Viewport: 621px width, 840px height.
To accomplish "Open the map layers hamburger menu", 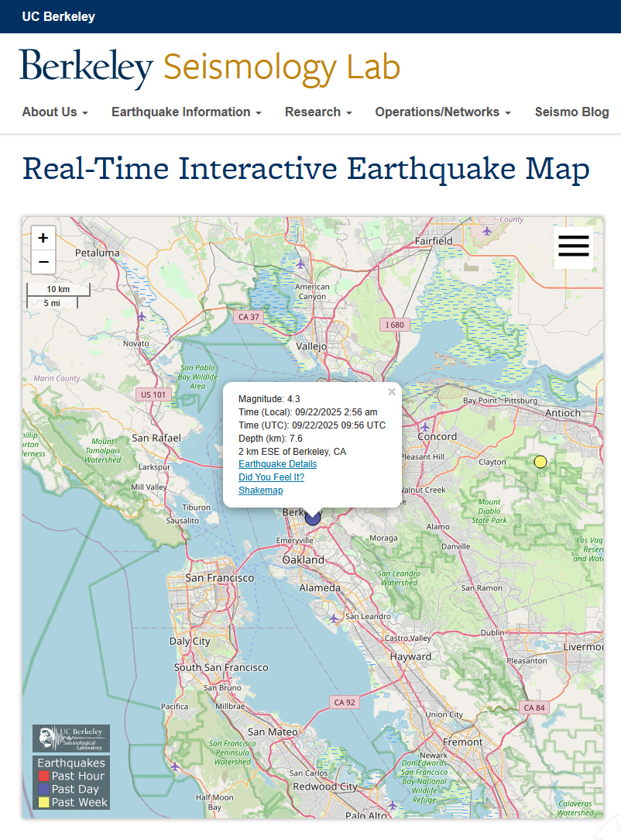I will point(573,247).
